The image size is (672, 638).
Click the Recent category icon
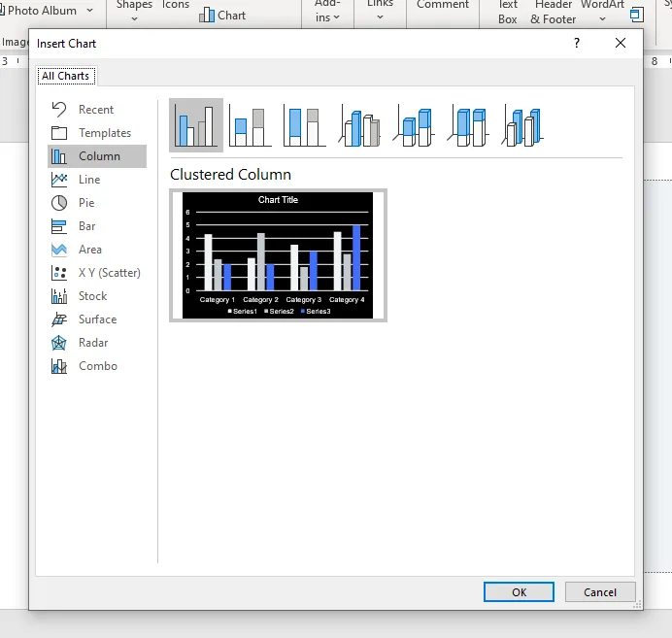coord(59,110)
